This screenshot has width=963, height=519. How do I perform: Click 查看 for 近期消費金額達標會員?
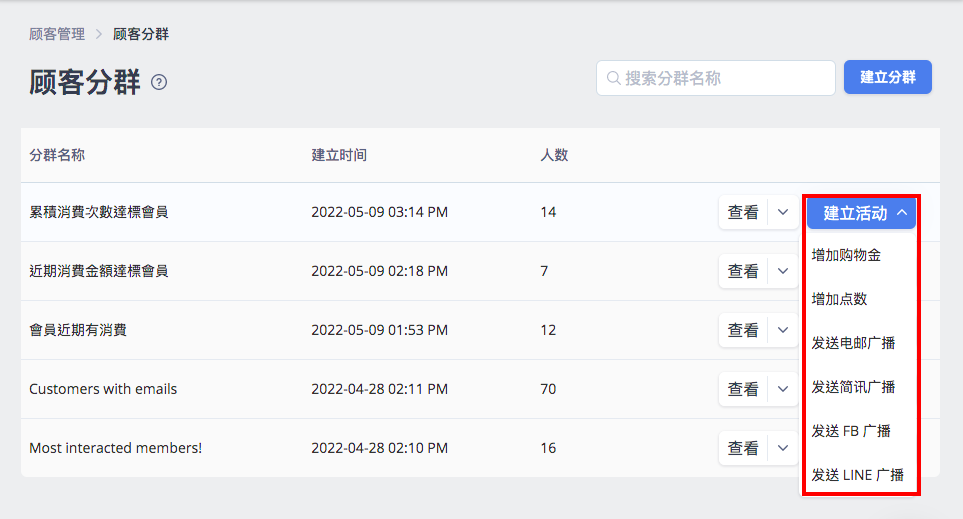click(743, 271)
